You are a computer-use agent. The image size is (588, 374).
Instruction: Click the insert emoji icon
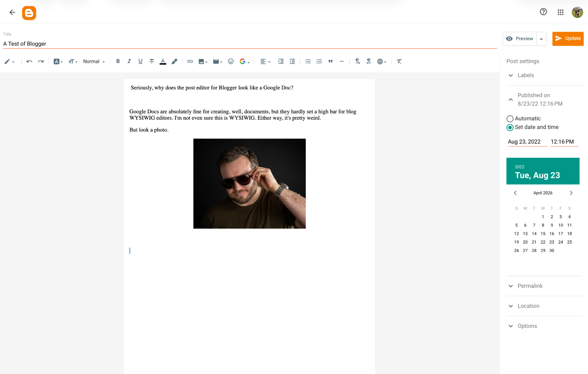(231, 61)
